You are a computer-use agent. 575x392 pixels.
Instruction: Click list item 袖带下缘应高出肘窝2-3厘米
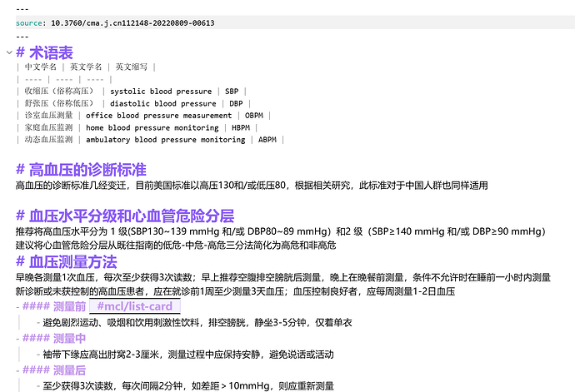click(x=188, y=355)
